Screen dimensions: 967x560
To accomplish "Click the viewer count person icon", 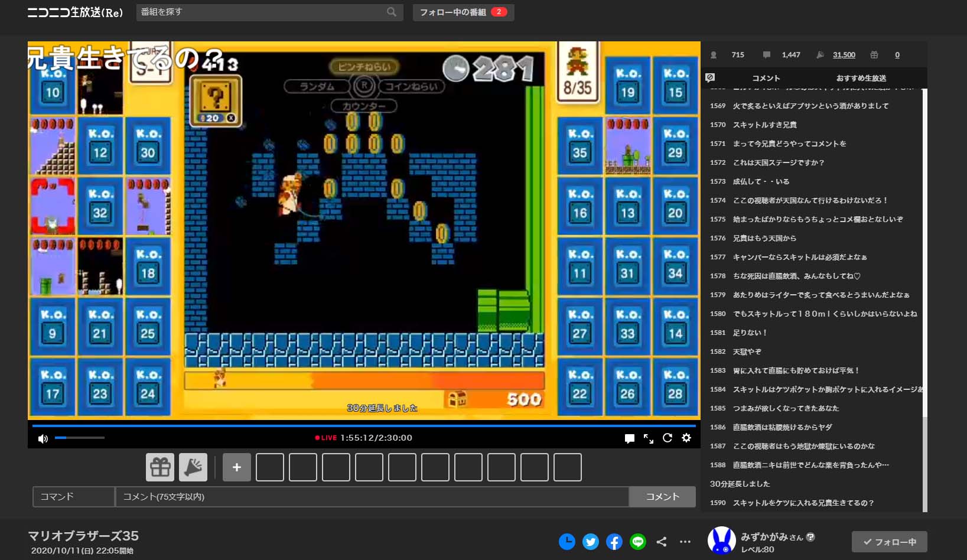I will point(714,55).
